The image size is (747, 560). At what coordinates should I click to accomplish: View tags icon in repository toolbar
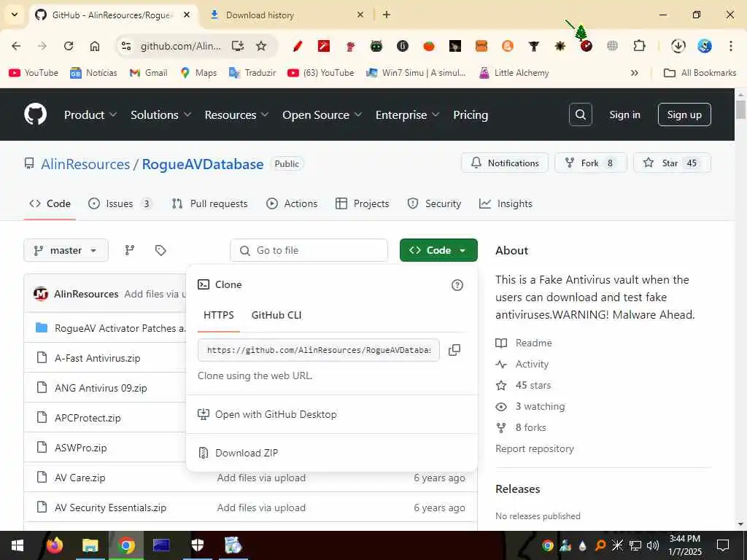point(160,250)
